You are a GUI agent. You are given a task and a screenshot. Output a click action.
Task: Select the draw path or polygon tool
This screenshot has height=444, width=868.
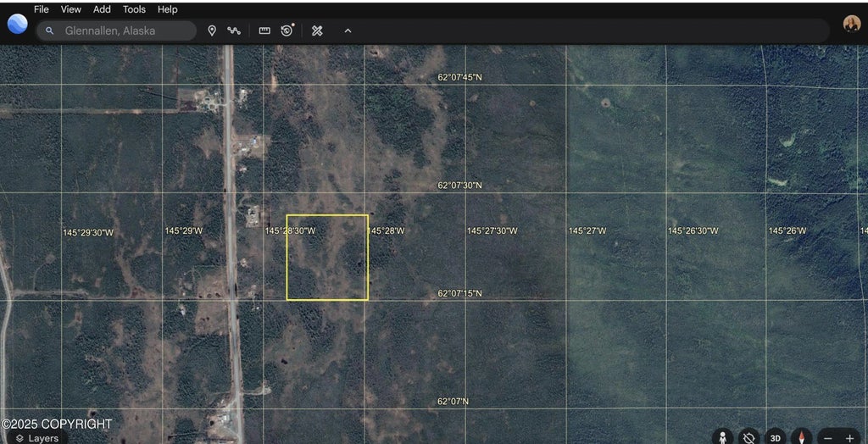(x=234, y=31)
